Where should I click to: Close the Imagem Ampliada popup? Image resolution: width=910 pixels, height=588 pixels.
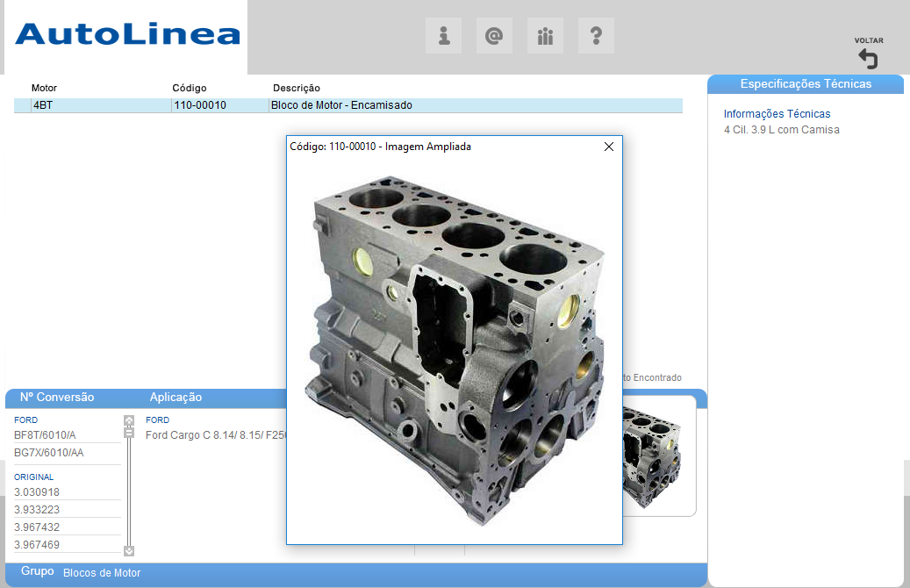click(x=609, y=147)
